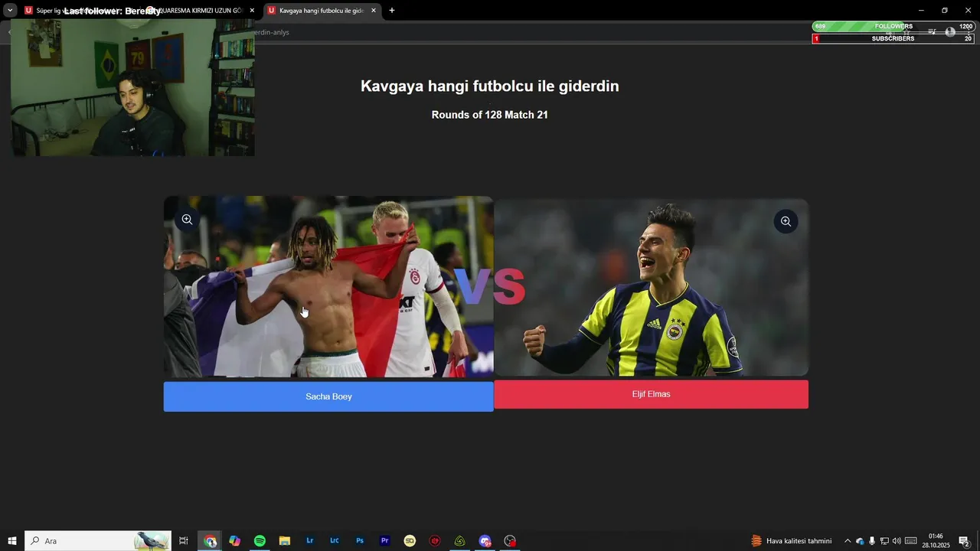980x551 pixels.
Task: Pick the Sacha Boey image
Action: tap(328, 287)
